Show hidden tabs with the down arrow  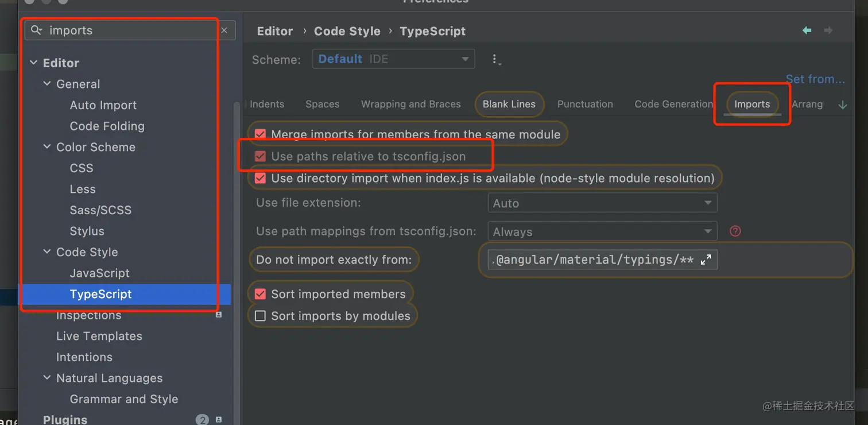(x=842, y=105)
